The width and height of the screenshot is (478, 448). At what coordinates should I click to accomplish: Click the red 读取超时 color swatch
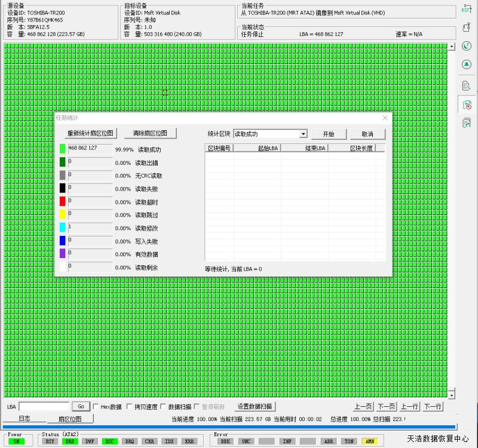(x=63, y=202)
